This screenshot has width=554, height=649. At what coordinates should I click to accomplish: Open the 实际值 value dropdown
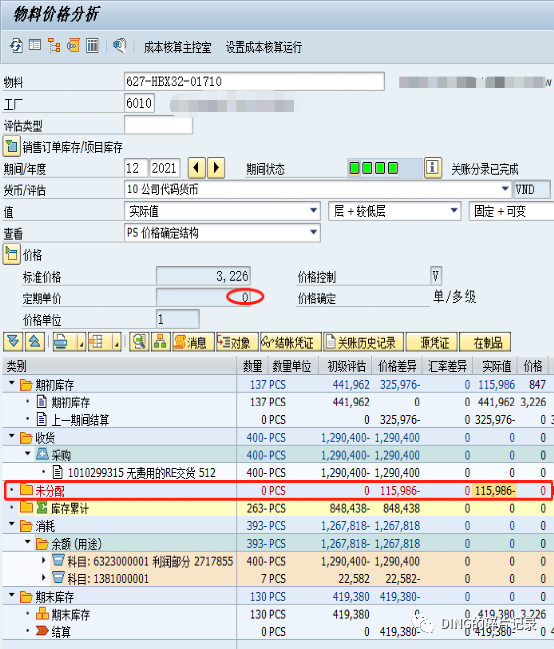(314, 211)
